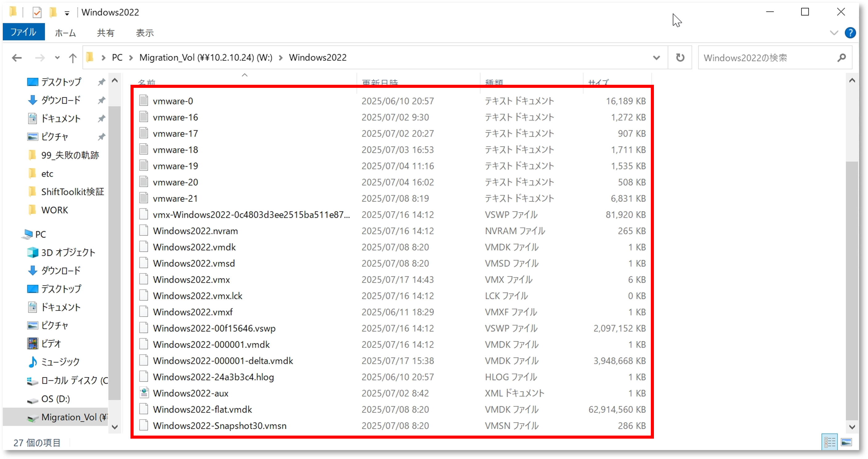Select the Windows2022.vmsd file name
Viewport: 868px width, 459px height.
coord(194,263)
